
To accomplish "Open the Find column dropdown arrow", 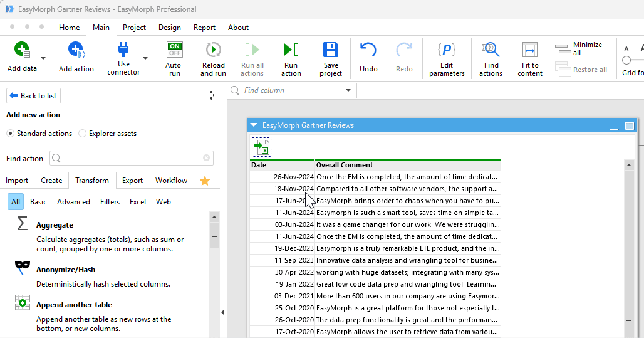I will [348, 90].
